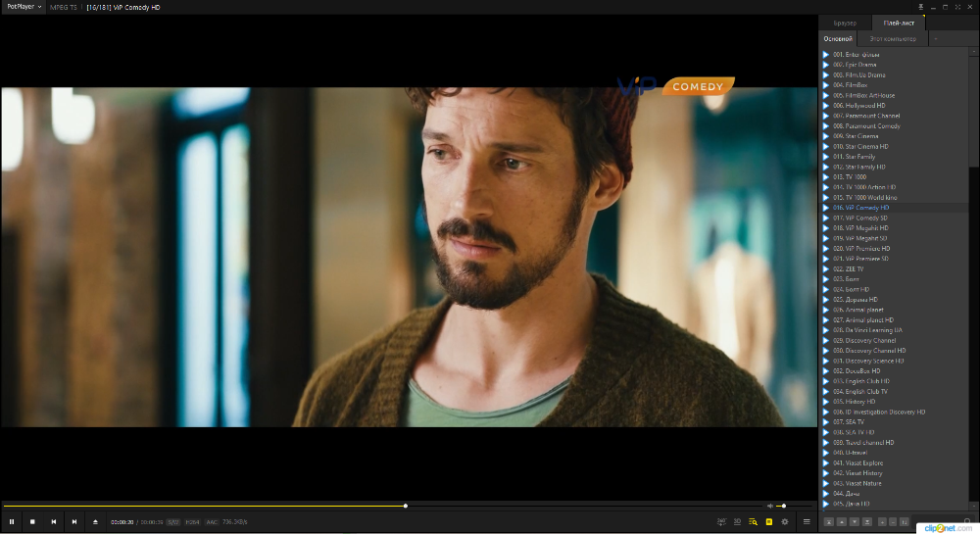Add item to playlist with plus
This screenshot has height=534, width=980.
[883, 521]
